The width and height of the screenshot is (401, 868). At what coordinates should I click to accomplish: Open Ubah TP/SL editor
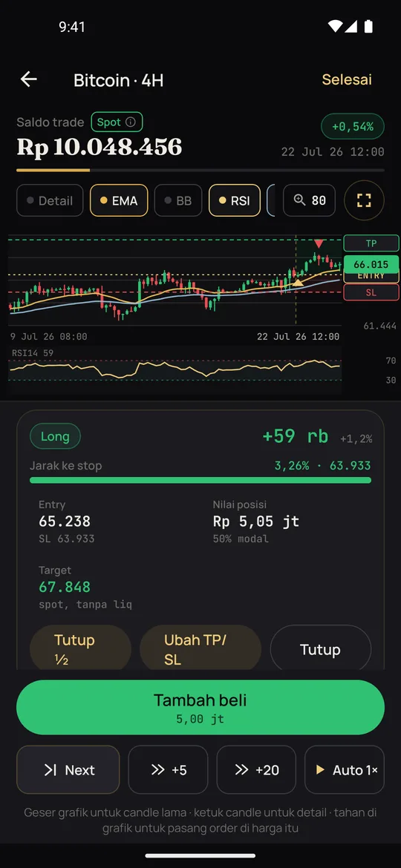coord(200,649)
